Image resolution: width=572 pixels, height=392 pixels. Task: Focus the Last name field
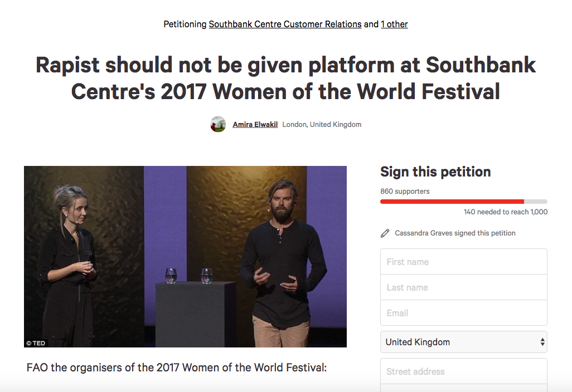[x=464, y=287]
